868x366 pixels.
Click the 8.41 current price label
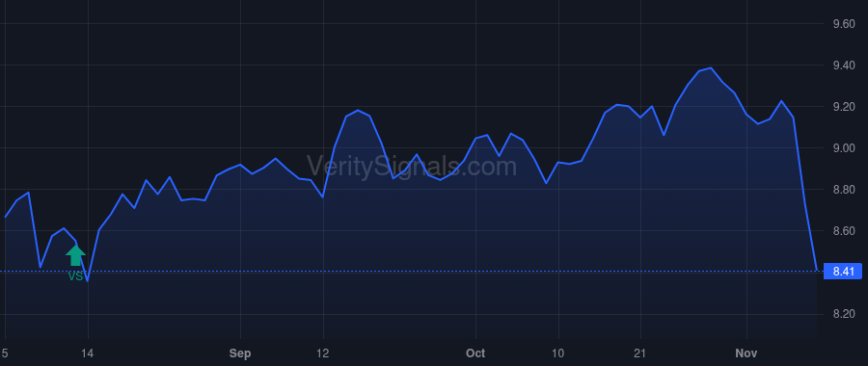tap(844, 272)
